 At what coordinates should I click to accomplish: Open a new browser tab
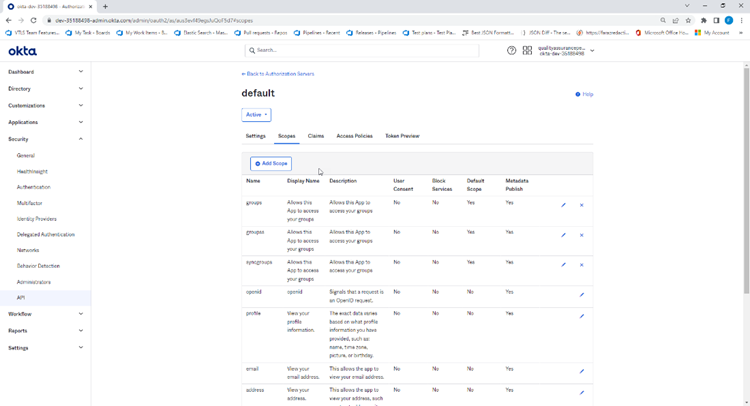click(105, 7)
